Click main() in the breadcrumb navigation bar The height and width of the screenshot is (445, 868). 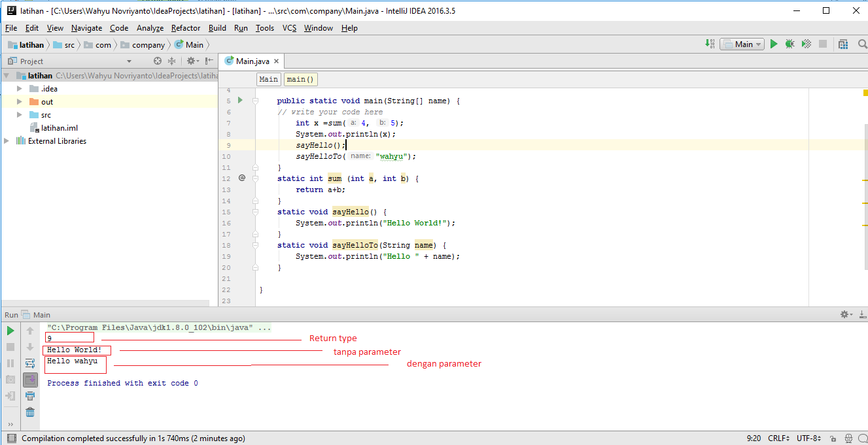300,78
